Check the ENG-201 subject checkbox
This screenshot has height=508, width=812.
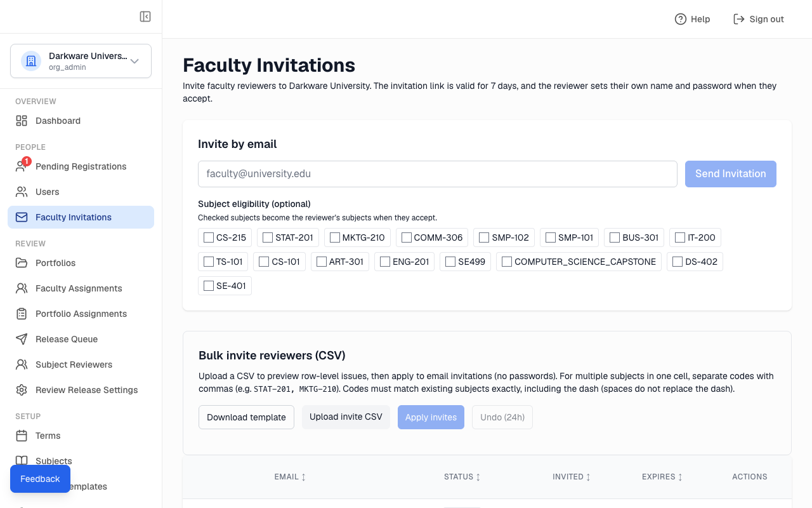pos(385,262)
